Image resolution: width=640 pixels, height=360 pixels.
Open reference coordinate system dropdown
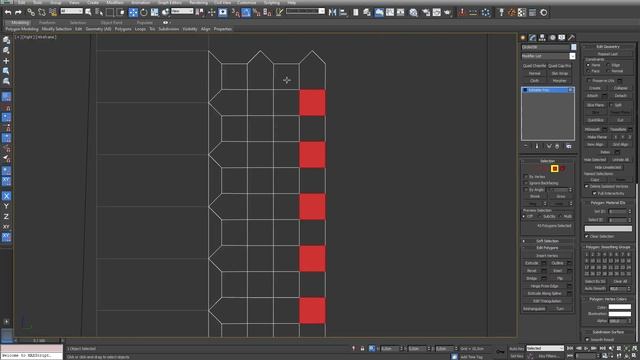[x=182, y=11]
